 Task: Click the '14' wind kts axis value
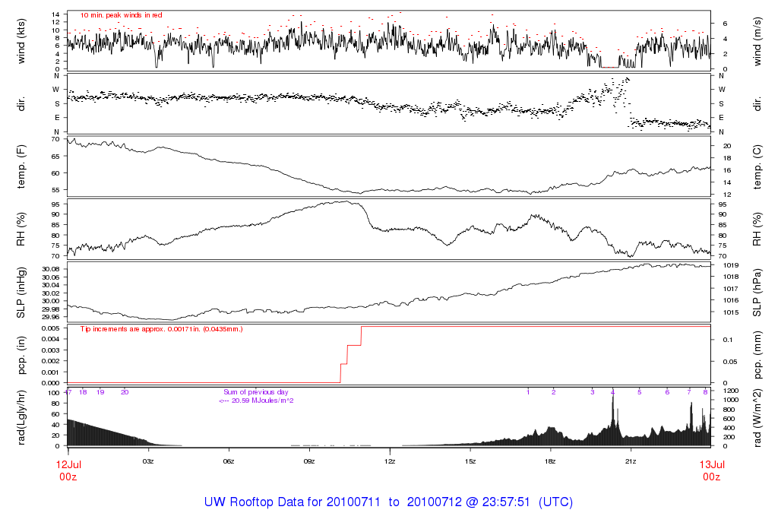pyautogui.click(x=55, y=14)
